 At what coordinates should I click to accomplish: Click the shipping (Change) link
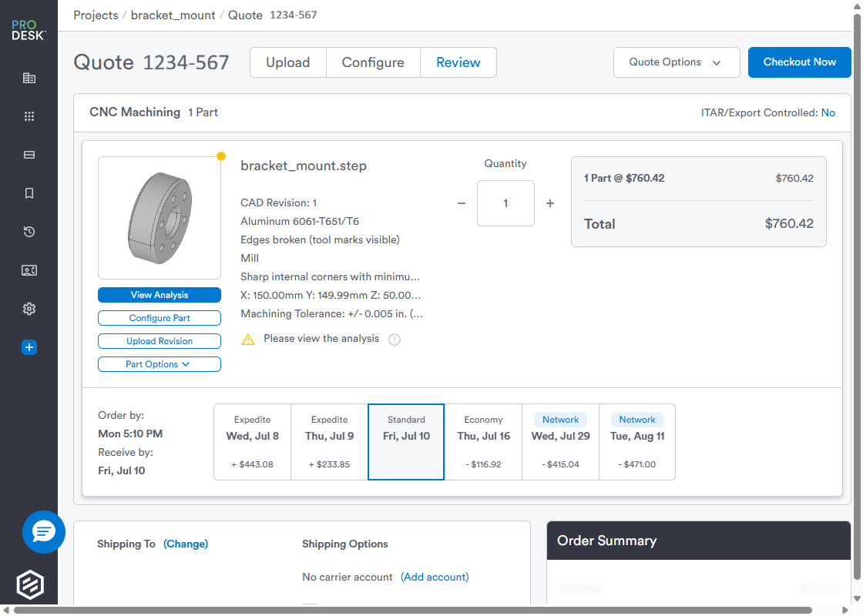pyautogui.click(x=186, y=544)
